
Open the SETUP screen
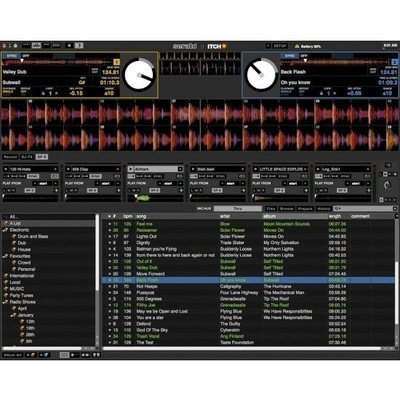click(x=280, y=46)
